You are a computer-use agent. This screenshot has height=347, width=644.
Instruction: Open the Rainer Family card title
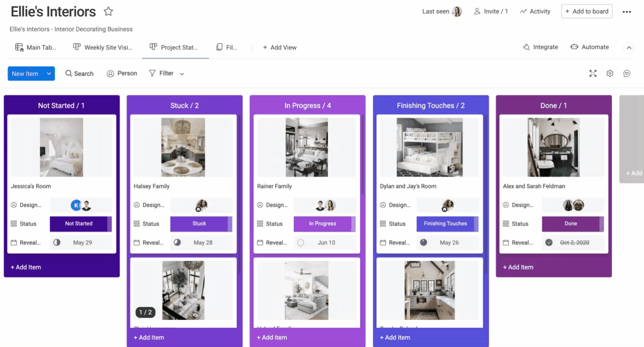(274, 186)
